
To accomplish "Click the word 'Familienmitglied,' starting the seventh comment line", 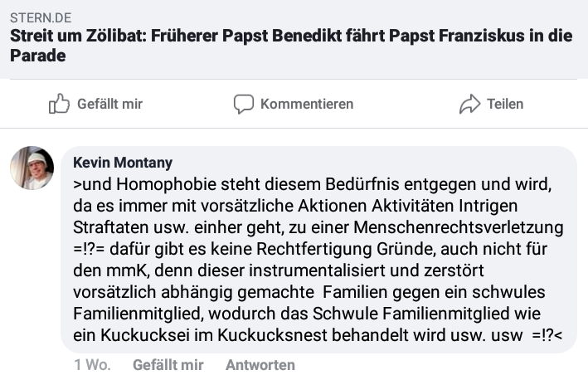I will [x=138, y=314].
